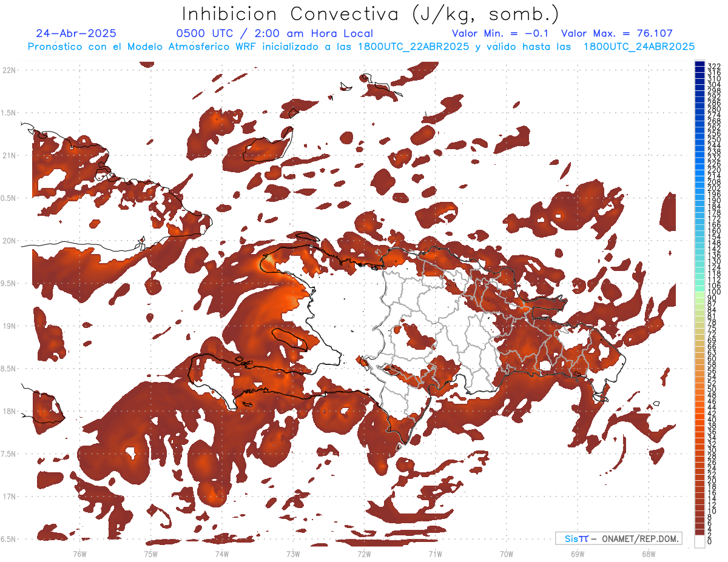Click the 'Inhibicion Convectiva (J/kg, somb.)' title
728x562 pixels.
click(371, 14)
